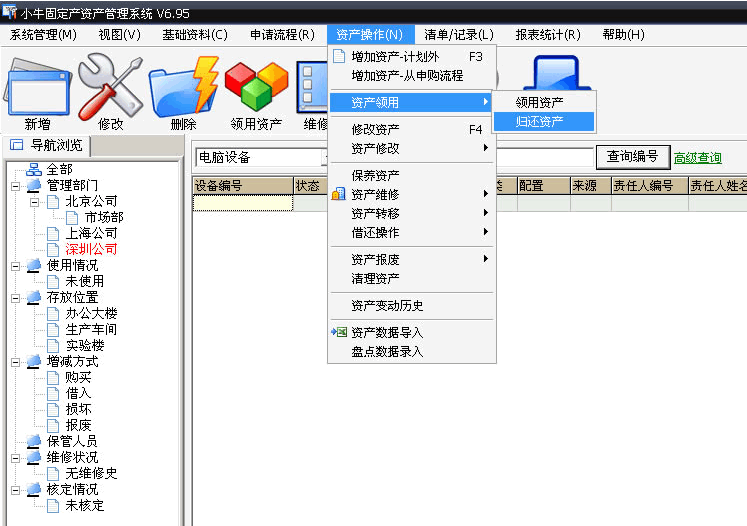
Task: Click the building icon beside 资产维修
Action: coord(338,194)
